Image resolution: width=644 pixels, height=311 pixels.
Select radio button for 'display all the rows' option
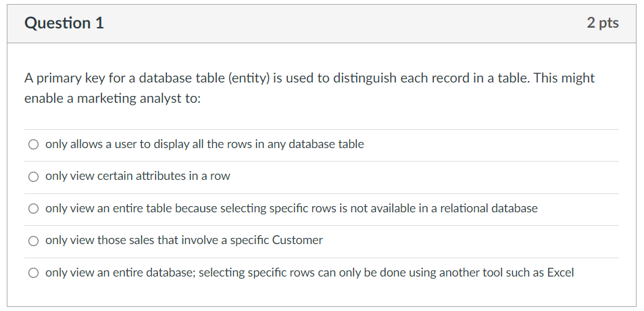[33, 144]
